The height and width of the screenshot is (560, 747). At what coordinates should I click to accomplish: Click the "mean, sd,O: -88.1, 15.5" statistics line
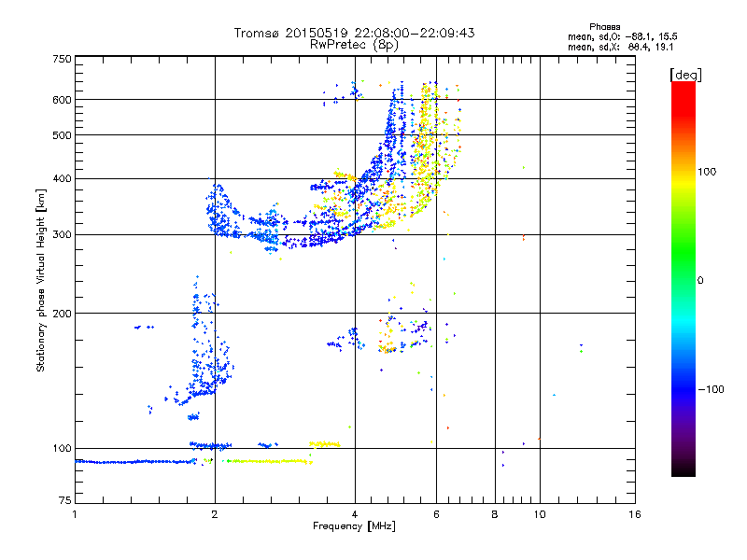pyautogui.click(x=622, y=36)
